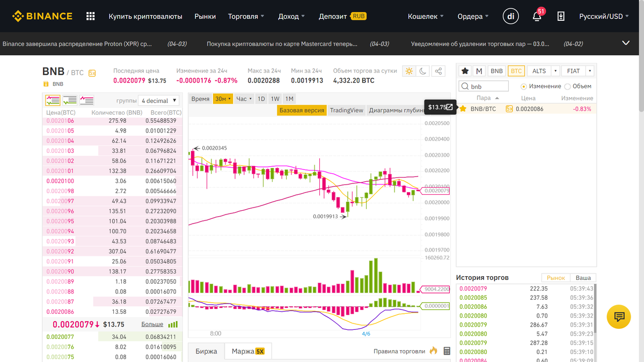The height and width of the screenshot is (362, 644).
Task: Open the yellow chat support button
Action: point(619,316)
